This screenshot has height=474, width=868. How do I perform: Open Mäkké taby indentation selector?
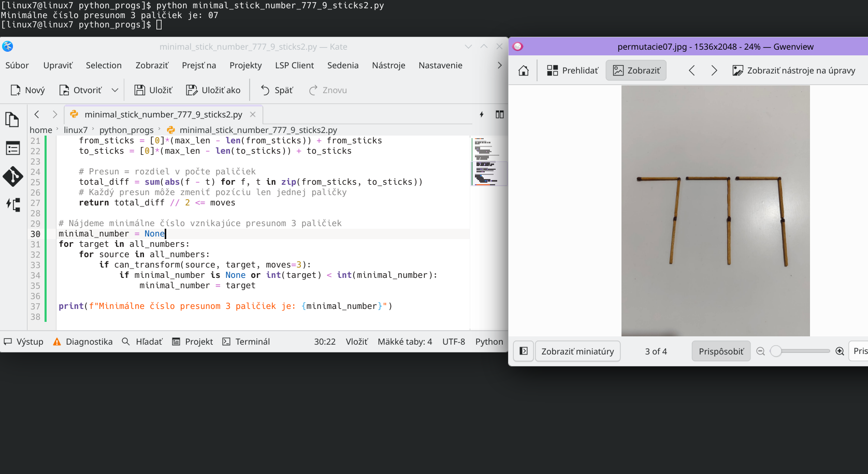click(x=404, y=342)
